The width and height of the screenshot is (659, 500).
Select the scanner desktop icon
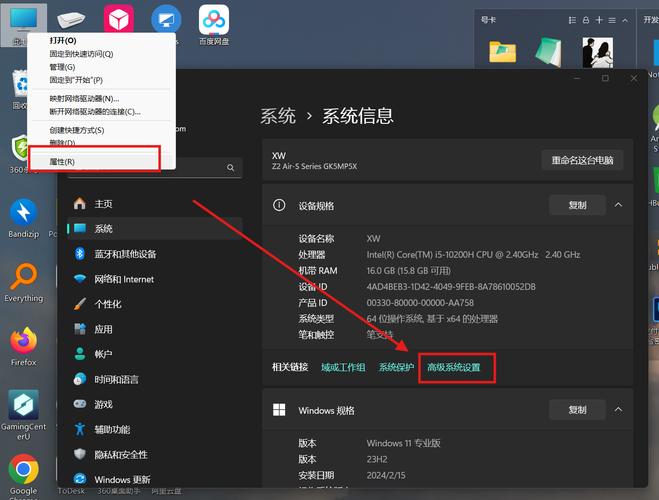click(x=71, y=19)
